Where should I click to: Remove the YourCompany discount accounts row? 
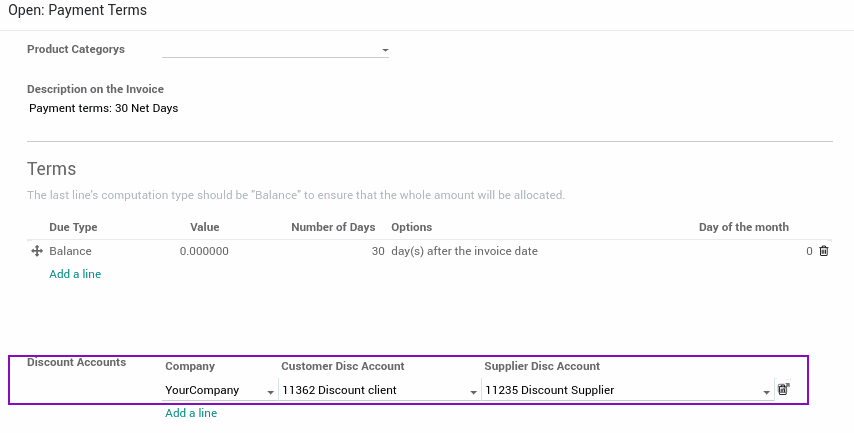click(783, 389)
